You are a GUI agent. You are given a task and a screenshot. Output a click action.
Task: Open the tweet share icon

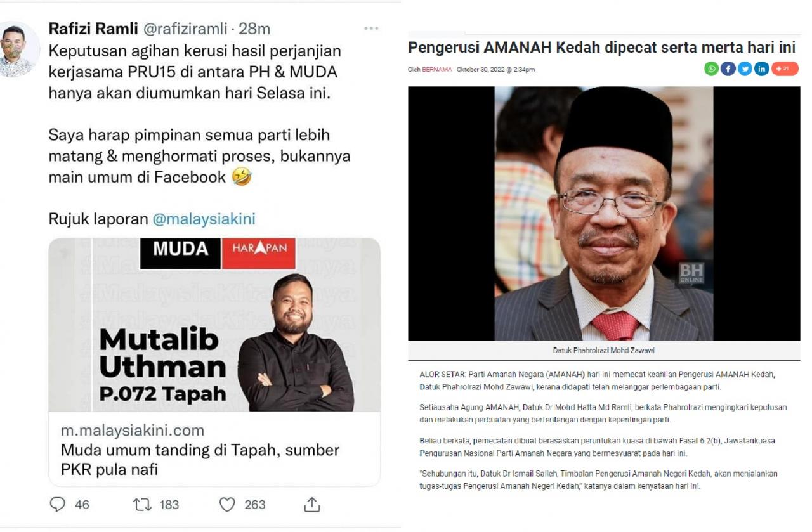(311, 505)
